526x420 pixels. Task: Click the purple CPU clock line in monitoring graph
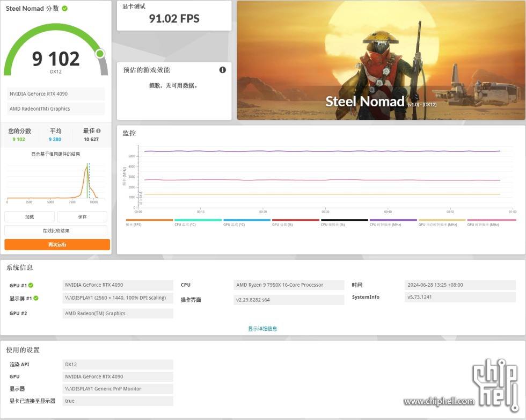322,151
